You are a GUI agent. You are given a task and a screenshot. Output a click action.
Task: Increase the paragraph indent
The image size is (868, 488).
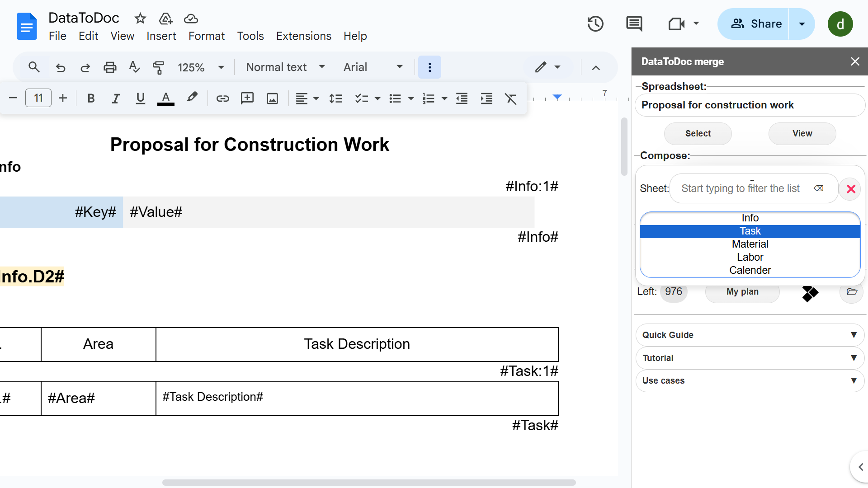486,98
